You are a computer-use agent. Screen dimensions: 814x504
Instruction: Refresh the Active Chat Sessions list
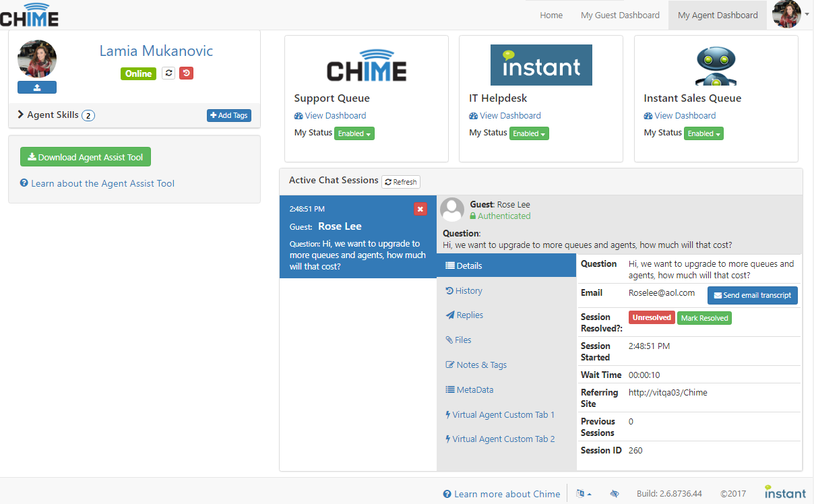pyautogui.click(x=401, y=182)
